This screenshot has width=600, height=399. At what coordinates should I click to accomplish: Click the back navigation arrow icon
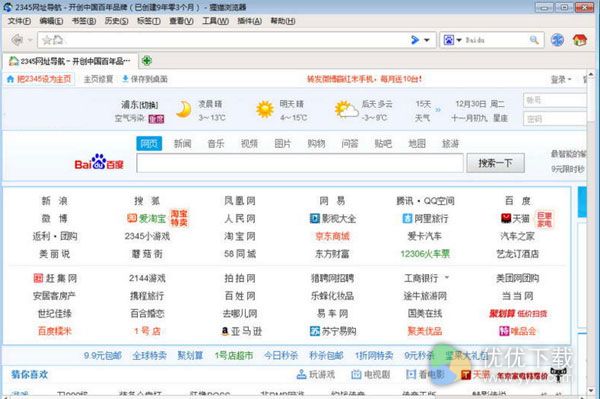[16, 40]
